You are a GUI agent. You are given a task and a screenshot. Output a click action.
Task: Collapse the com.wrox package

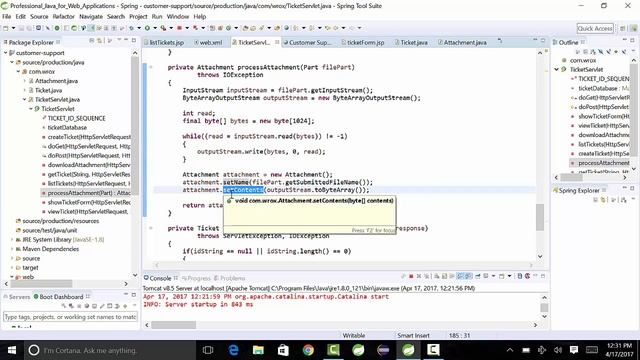(x=18, y=71)
